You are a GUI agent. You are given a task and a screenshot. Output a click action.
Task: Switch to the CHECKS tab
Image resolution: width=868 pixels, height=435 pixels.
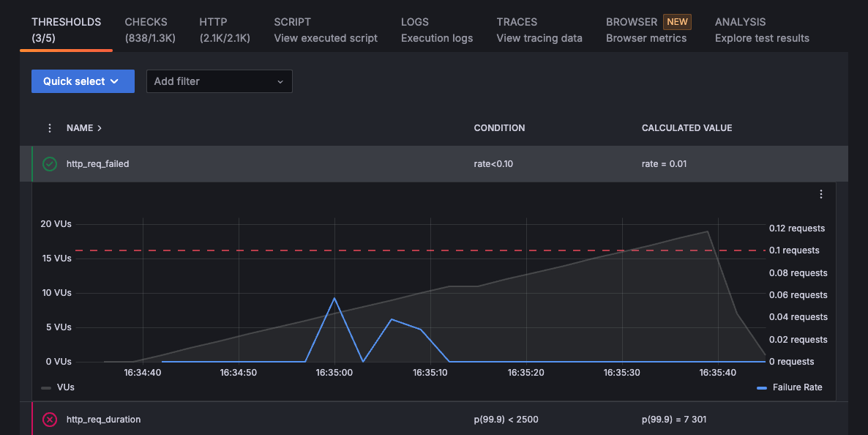click(149, 30)
